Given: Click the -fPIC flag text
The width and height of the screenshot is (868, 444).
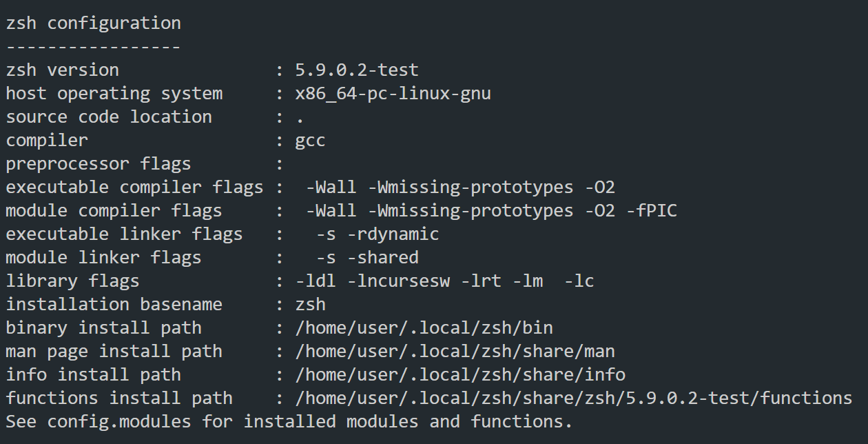Looking at the screenshot, I should point(652,210).
